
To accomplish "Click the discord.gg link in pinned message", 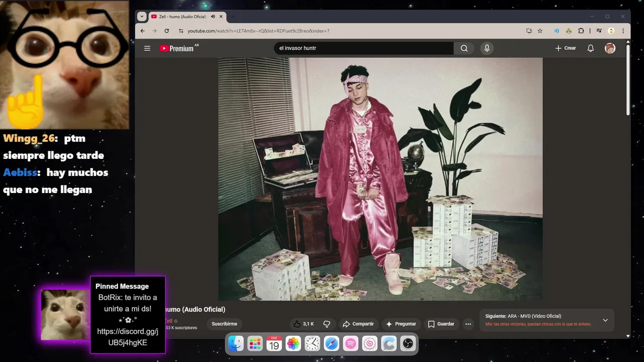I will tap(128, 337).
